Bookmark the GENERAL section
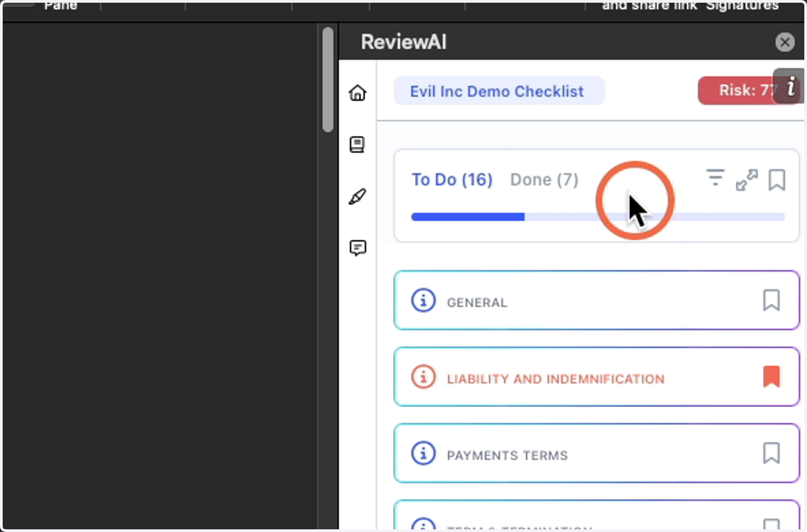Screen dimensions: 807x532 (x=771, y=300)
